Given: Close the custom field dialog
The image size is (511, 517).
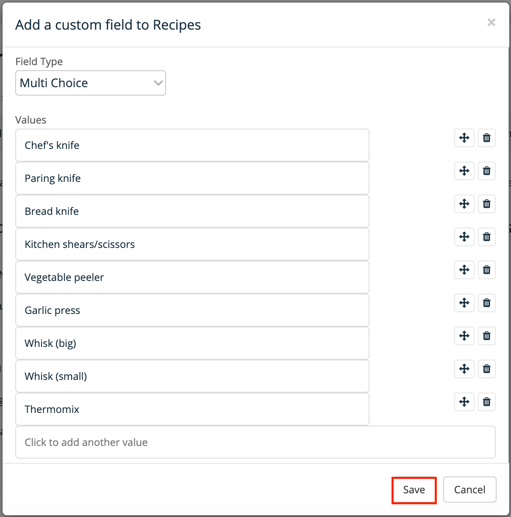Looking at the screenshot, I should 491,23.
